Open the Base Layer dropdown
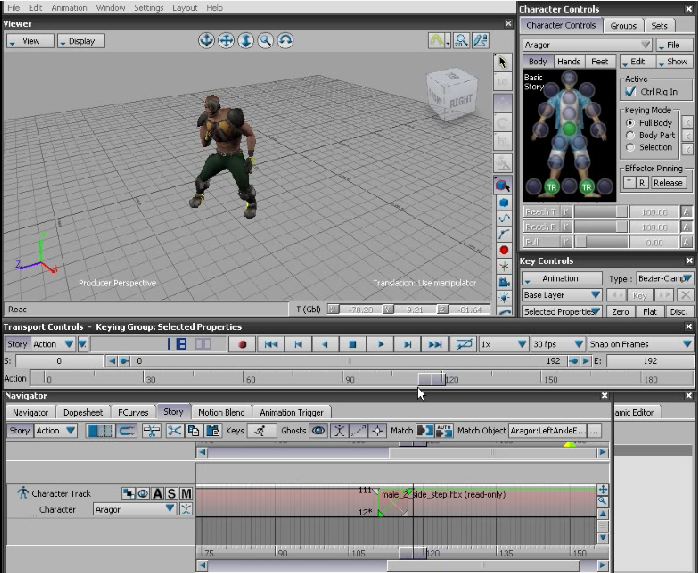Image resolution: width=698 pixels, height=573 pixels. [562, 295]
